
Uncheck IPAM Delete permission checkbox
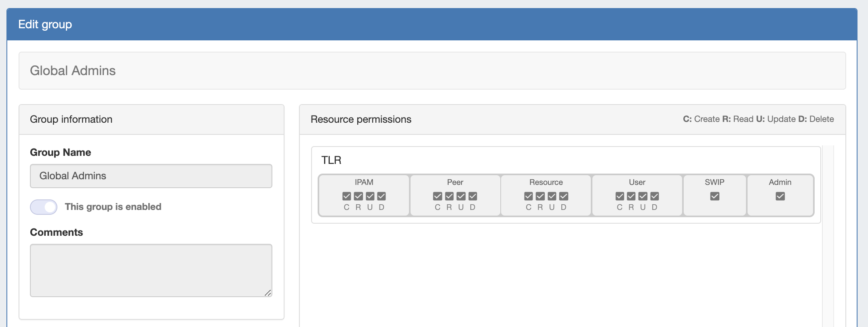point(381,196)
